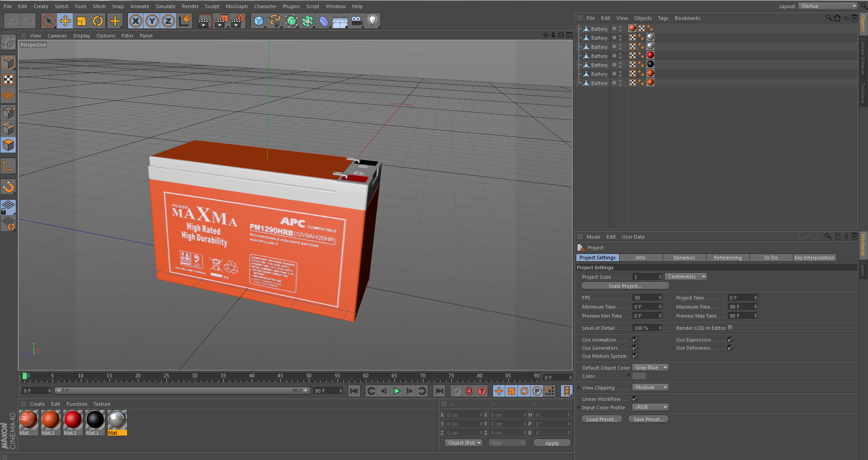Image resolution: width=868 pixels, height=460 pixels.
Task: Click Render to Picture Viewer icon
Action: click(x=221, y=21)
